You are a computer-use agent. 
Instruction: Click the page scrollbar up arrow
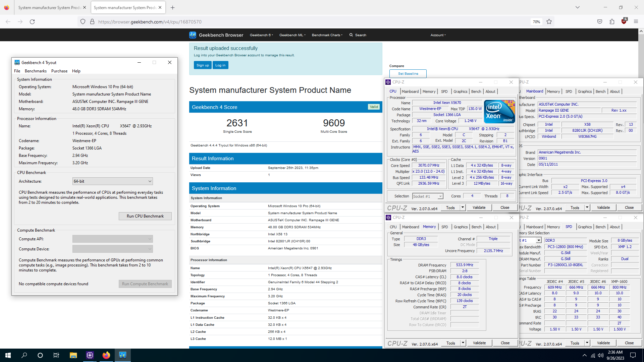tap(641, 31)
